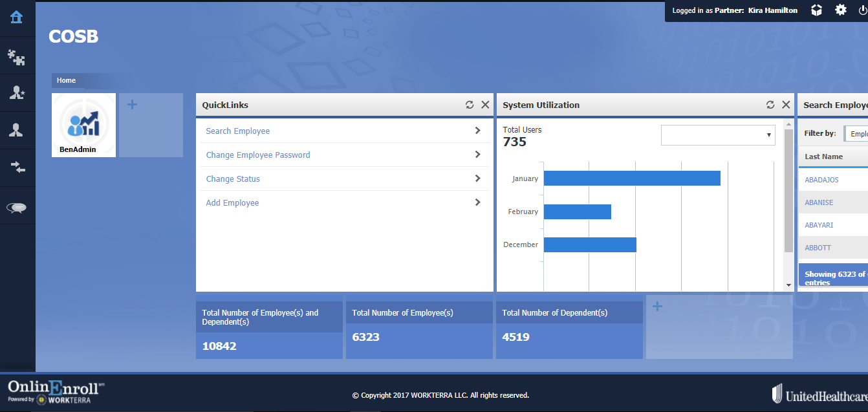Open employee ABADAJOS from the list
Screen dimensions: 868x412
pyautogui.click(x=821, y=180)
